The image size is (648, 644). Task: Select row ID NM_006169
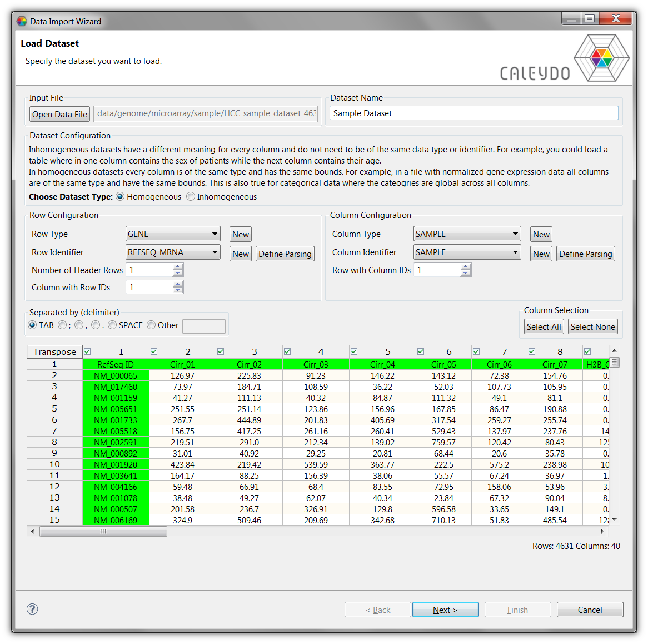click(116, 521)
